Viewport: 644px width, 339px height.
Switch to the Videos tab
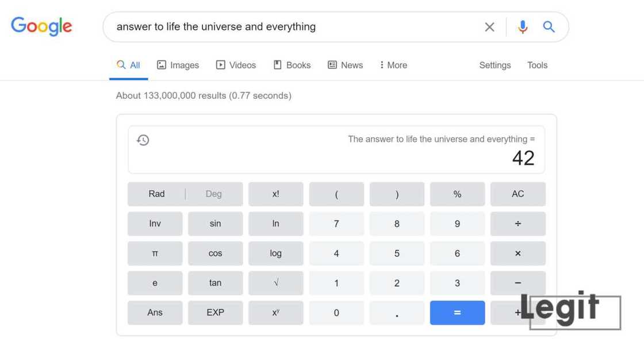(x=236, y=65)
